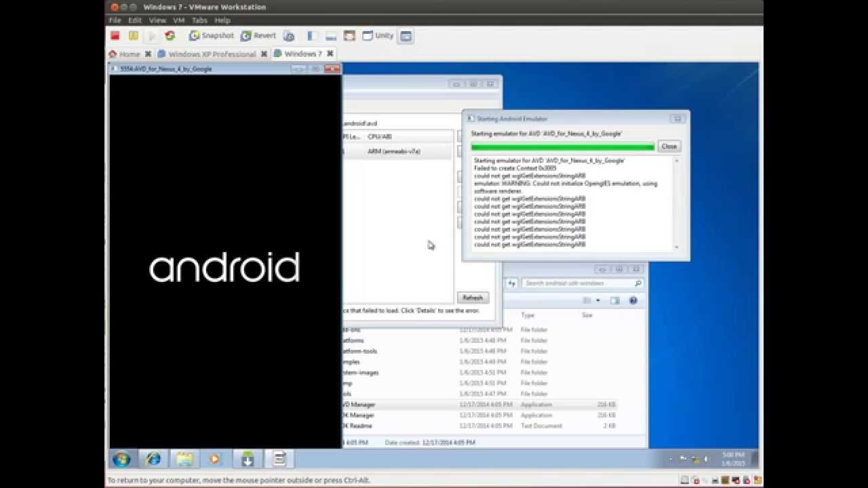Open the Edit menu
868x488 pixels.
coord(135,20)
